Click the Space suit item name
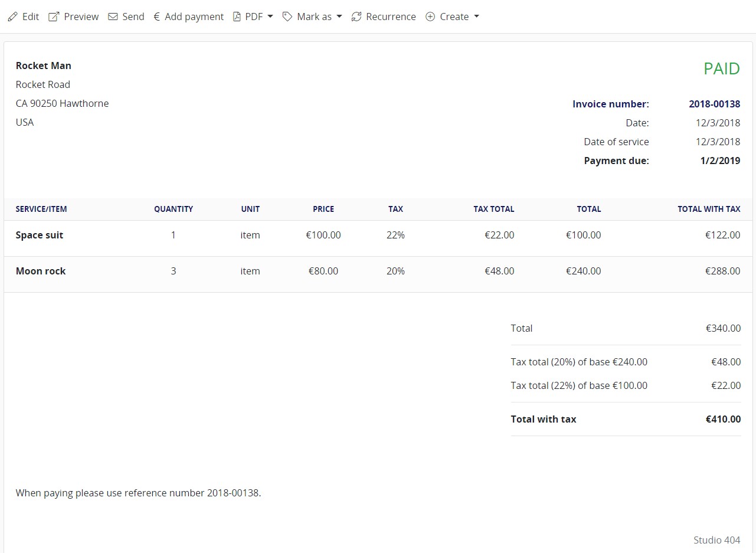Viewport: 756px width, 553px height. click(x=40, y=235)
